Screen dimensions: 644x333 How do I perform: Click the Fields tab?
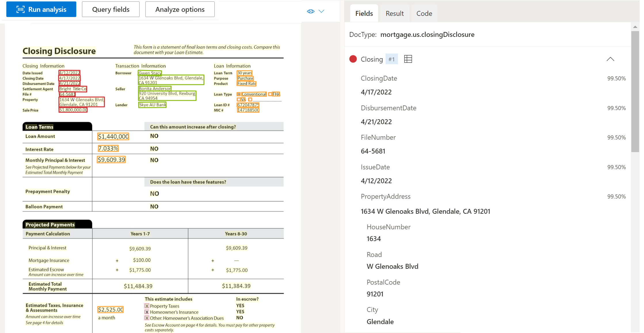pos(363,13)
